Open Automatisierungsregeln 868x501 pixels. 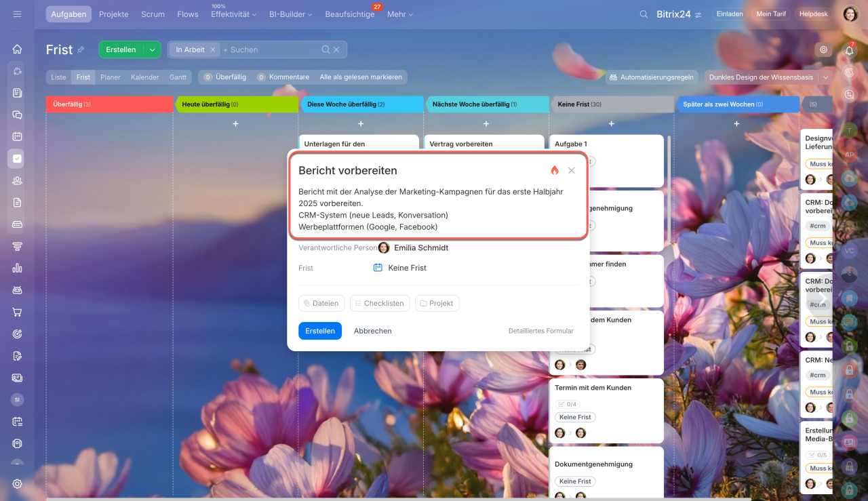(x=651, y=77)
